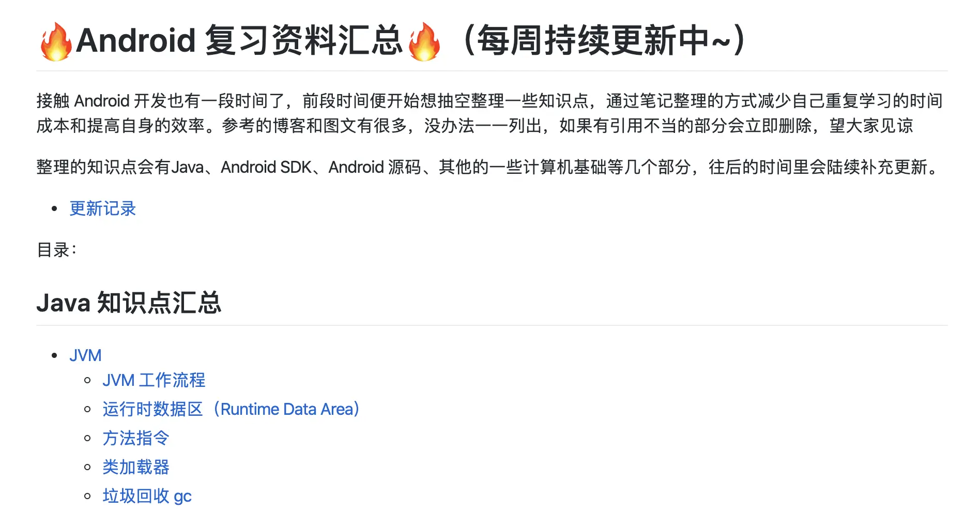
Task: Click the paragraph beginning 整理的知识点会有Java
Action: (x=488, y=167)
